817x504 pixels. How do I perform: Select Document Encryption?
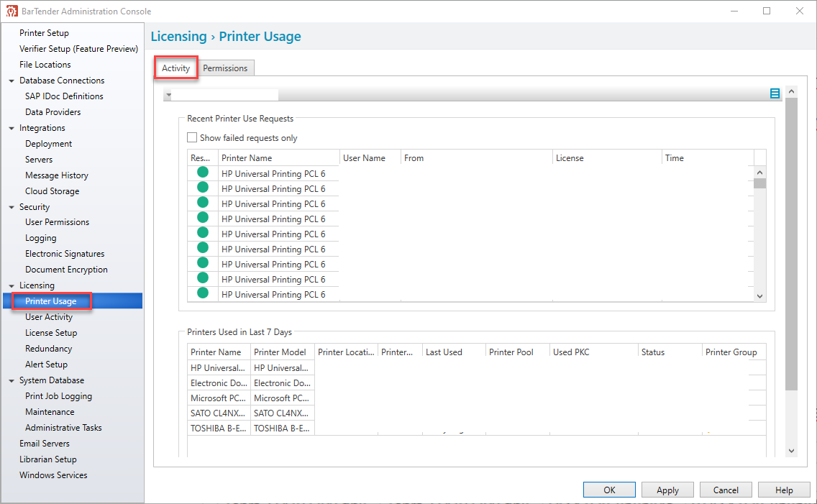pos(66,270)
